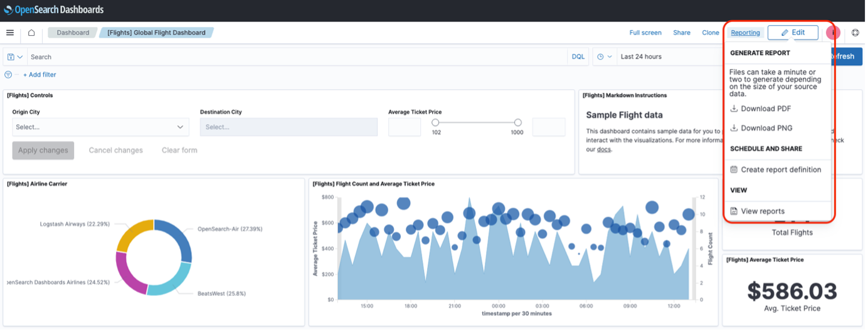Click Apply changes button
Image resolution: width=868 pixels, height=331 pixels.
[x=43, y=150]
